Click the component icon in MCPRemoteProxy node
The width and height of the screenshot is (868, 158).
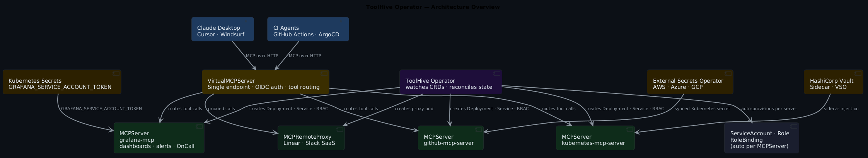click(x=339, y=129)
